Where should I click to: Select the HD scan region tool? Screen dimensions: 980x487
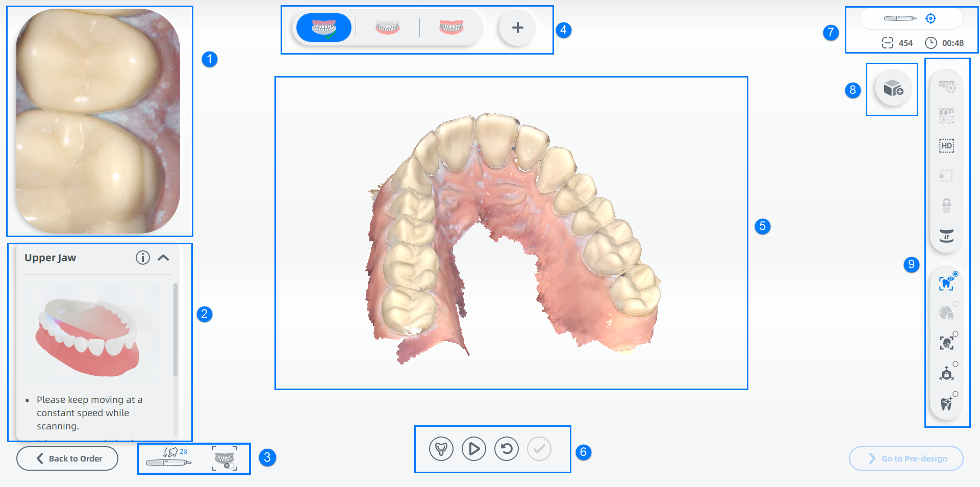click(946, 146)
